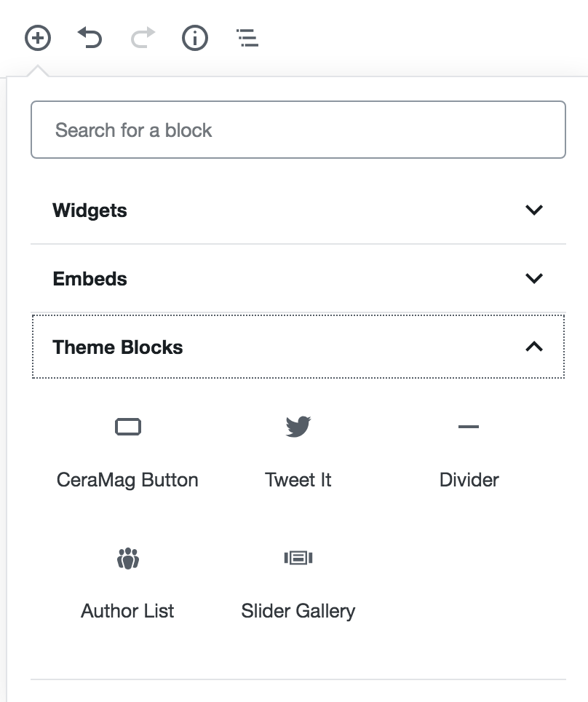Collapse the Theme Blocks section
The width and height of the screenshot is (588, 702).
tap(298, 347)
